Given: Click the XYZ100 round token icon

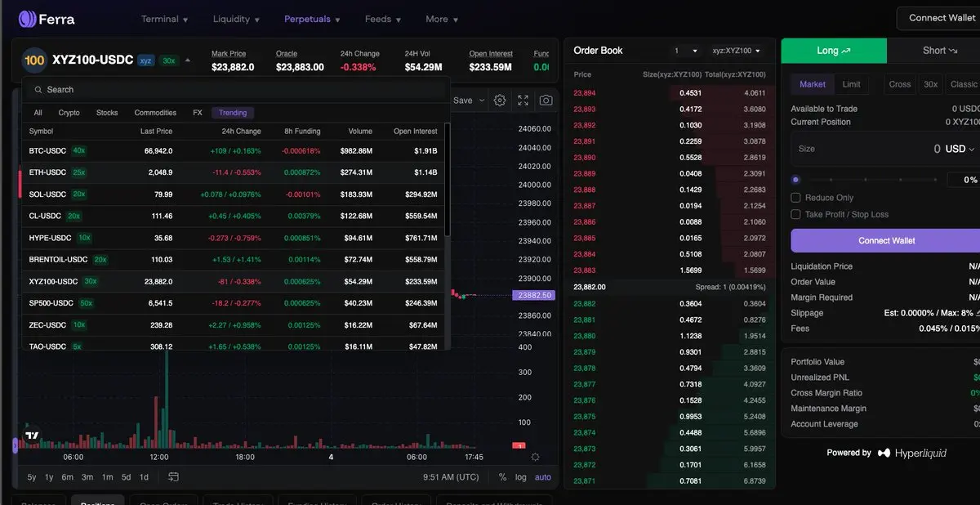Looking at the screenshot, I should point(34,60).
